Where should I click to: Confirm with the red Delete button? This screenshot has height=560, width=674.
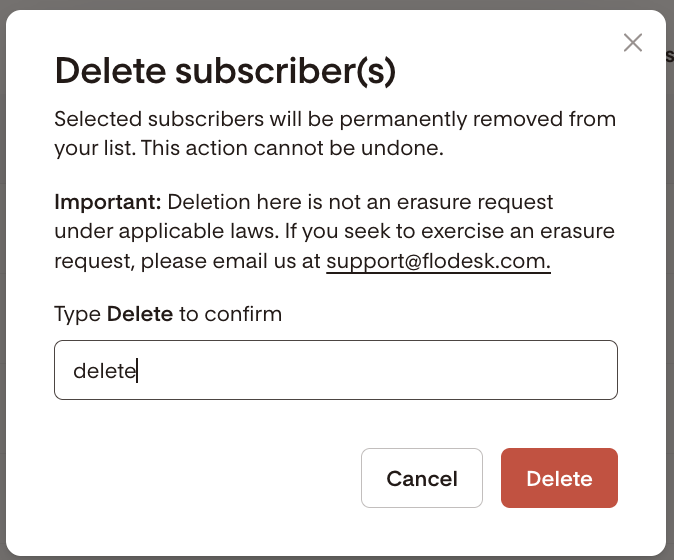click(559, 478)
